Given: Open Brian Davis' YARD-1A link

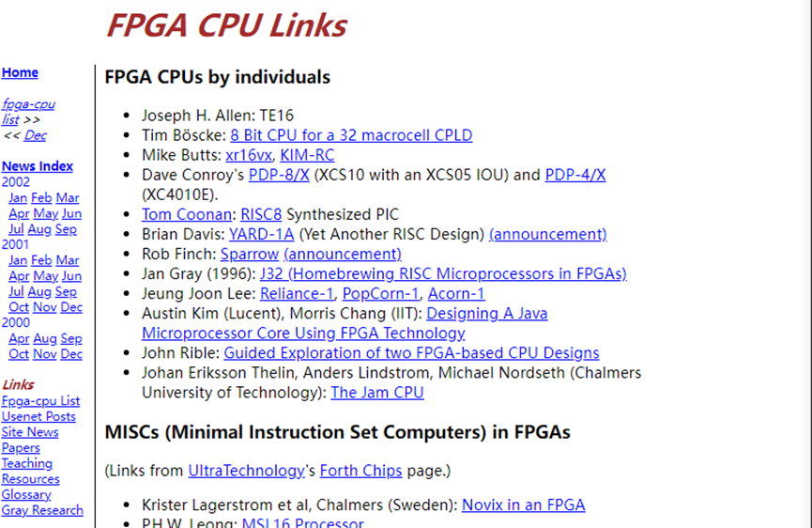Looking at the screenshot, I should point(262,234).
